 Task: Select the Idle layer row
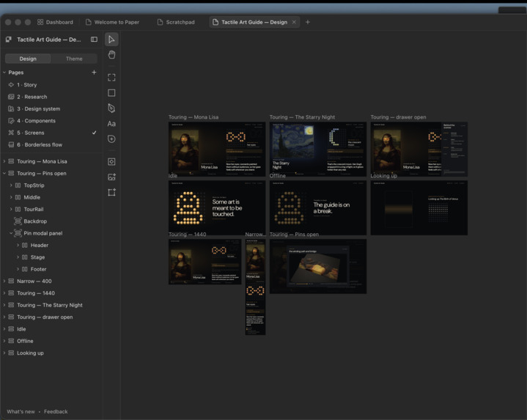[51, 329]
